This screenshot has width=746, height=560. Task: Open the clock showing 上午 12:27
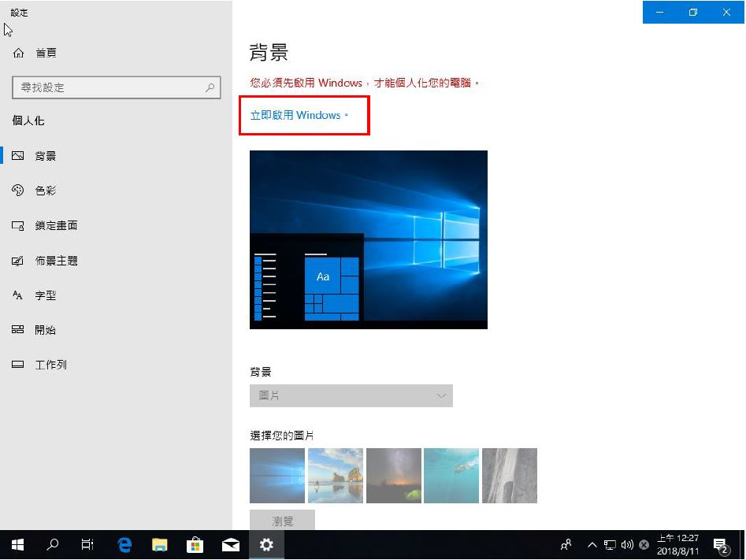click(x=677, y=545)
